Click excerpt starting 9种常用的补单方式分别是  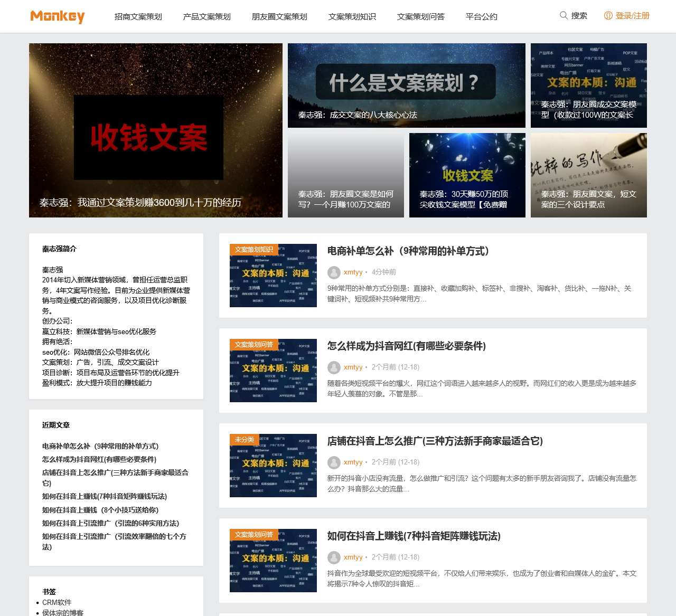(x=480, y=293)
